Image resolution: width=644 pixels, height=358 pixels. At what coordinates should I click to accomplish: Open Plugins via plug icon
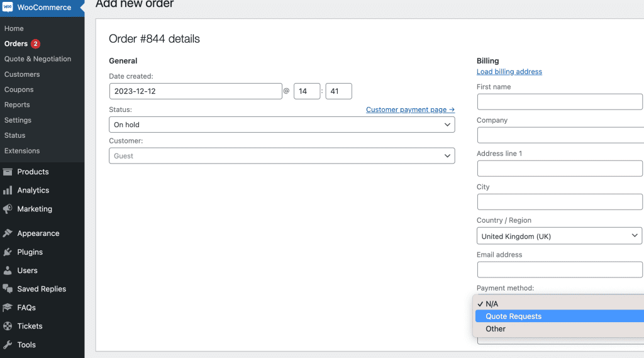[x=8, y=252]
